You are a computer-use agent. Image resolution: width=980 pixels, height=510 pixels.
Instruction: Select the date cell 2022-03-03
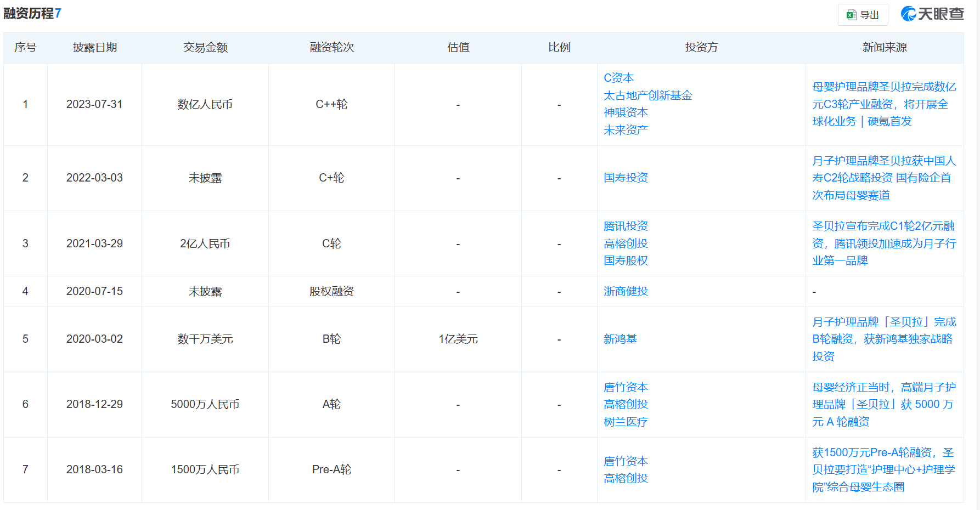tap(94, 178)
